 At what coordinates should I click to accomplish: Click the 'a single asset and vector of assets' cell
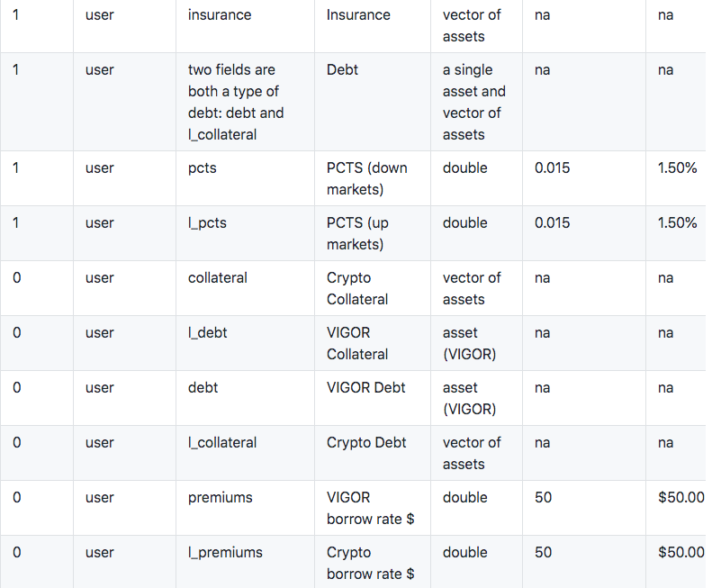(x=474, y=102)
